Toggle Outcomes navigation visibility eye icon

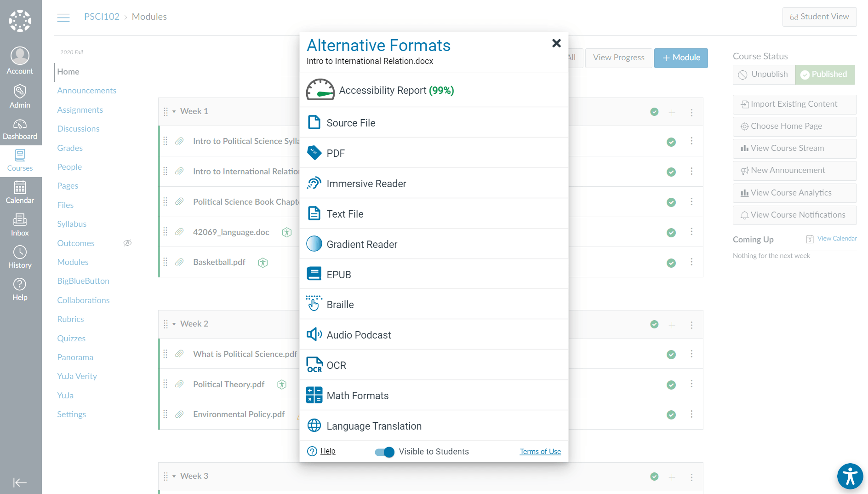pos(127,243)
